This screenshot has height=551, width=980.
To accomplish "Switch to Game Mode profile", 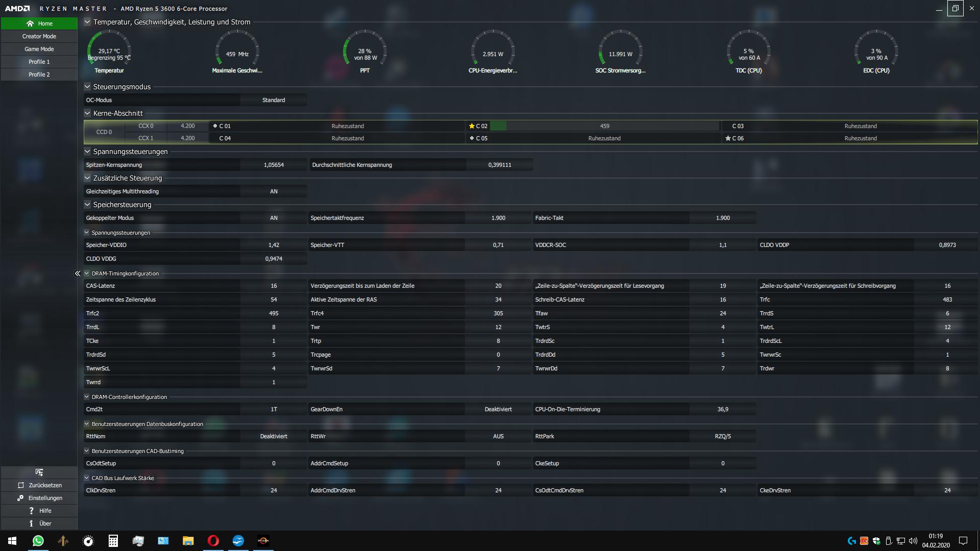I will click(39, 49).
